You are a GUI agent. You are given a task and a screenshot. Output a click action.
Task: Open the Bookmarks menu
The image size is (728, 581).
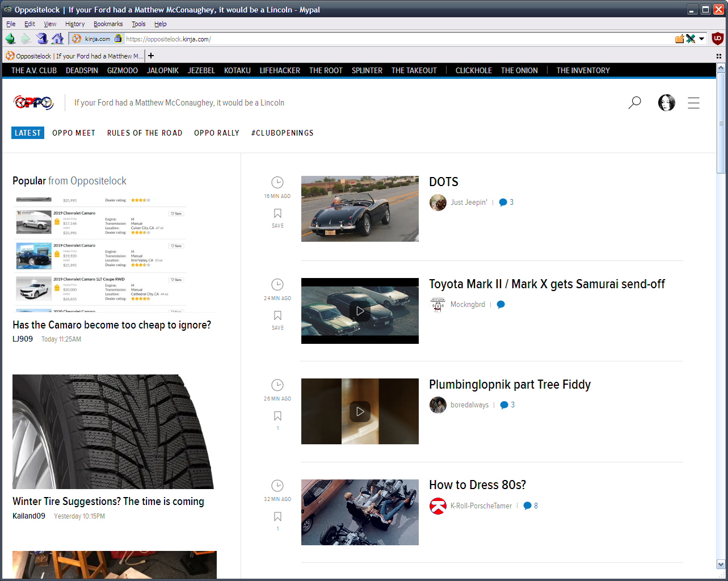[108, 24]
